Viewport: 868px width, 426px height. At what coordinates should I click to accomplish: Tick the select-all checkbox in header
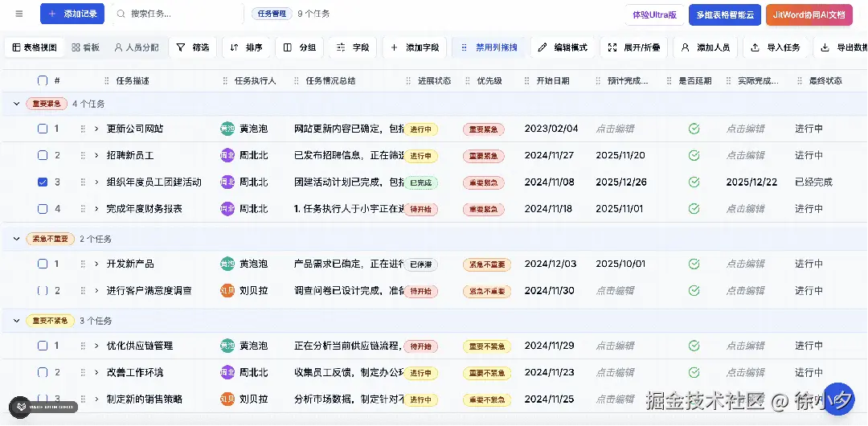pyautogui.click(x=43, y=80)
